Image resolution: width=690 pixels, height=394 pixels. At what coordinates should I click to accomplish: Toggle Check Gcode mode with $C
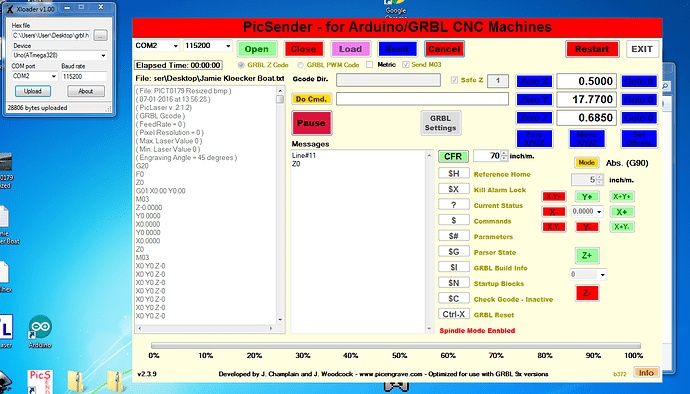pos(454,298)
